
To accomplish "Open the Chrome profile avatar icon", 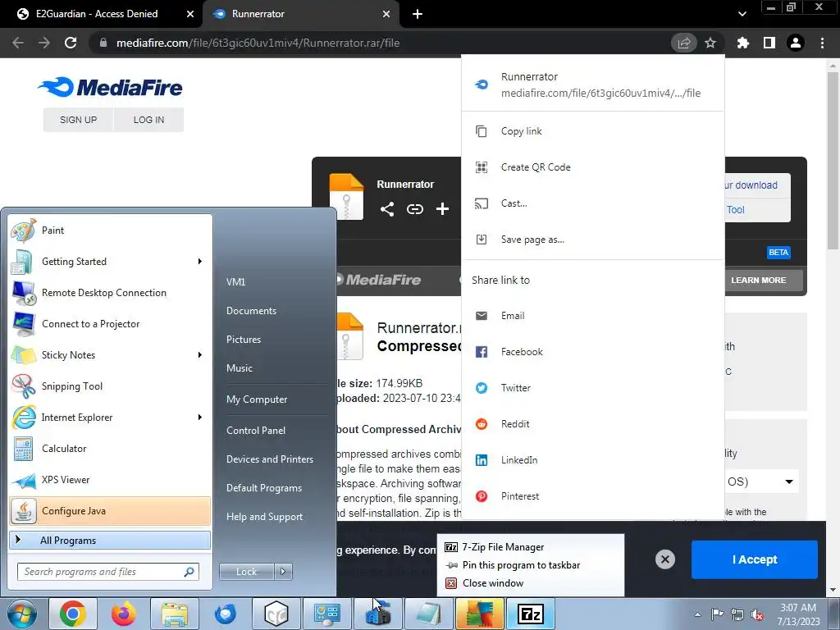I will point(796,43).
